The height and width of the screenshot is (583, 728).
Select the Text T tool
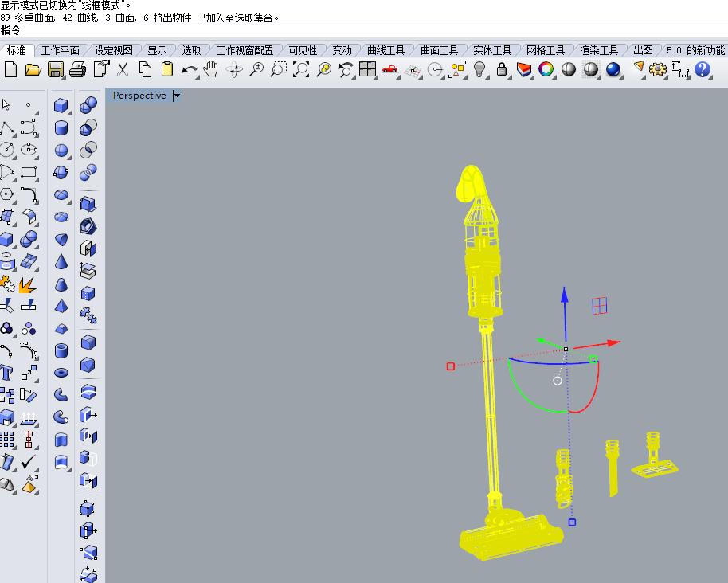6,372
